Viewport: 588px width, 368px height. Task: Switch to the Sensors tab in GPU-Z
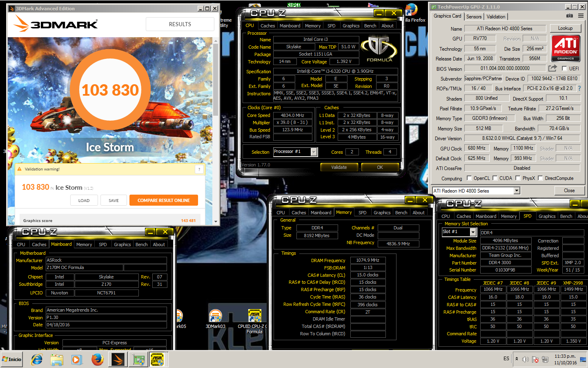pos(474,17)
